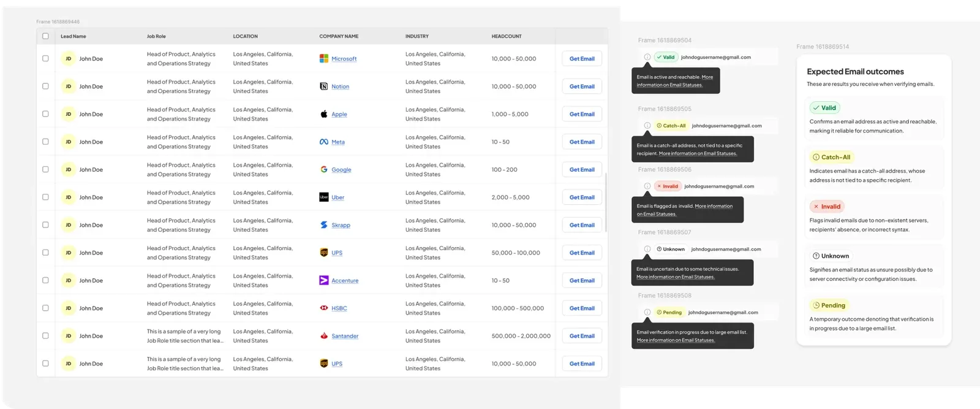
Task: Sort by the INDUSTRY column header
Action: coord(417,36)
